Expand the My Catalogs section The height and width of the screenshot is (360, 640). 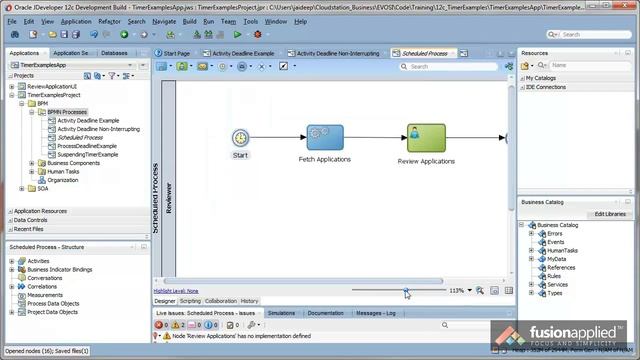pos(522,78)
